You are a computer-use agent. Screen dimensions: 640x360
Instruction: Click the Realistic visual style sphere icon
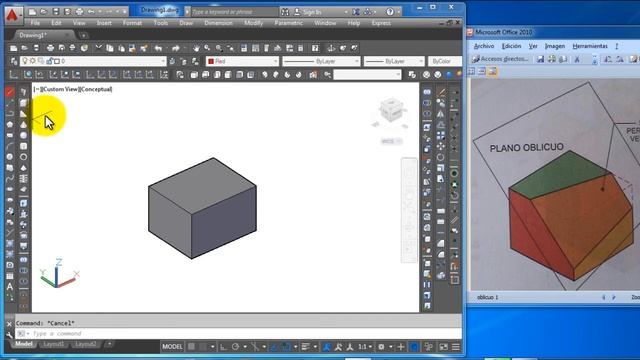[448, 74]
